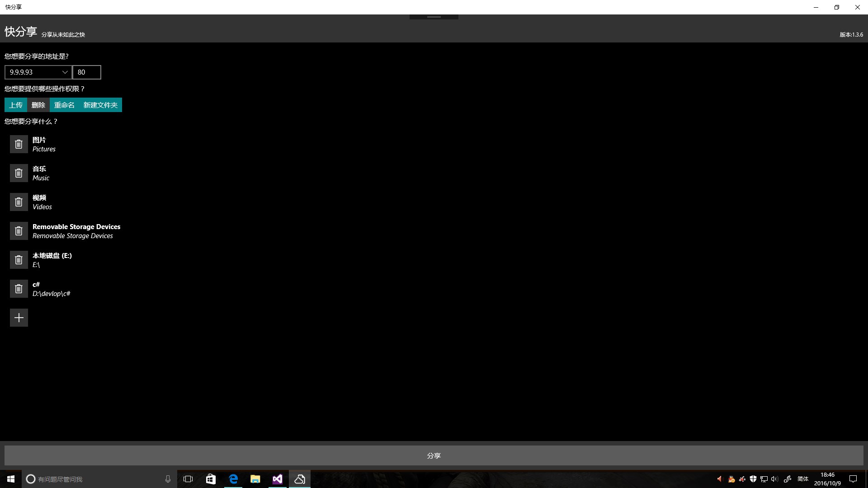Open Visual Studio from the taskbar
This screenshot has height=488, width=868.
click(x=277, y=479)
